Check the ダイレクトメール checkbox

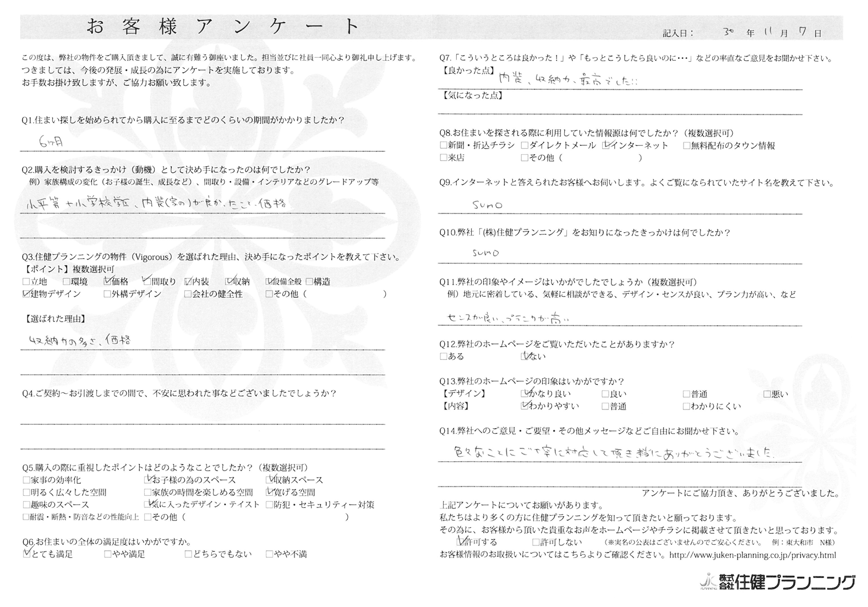pyautogui.click(x=525, y=146)
